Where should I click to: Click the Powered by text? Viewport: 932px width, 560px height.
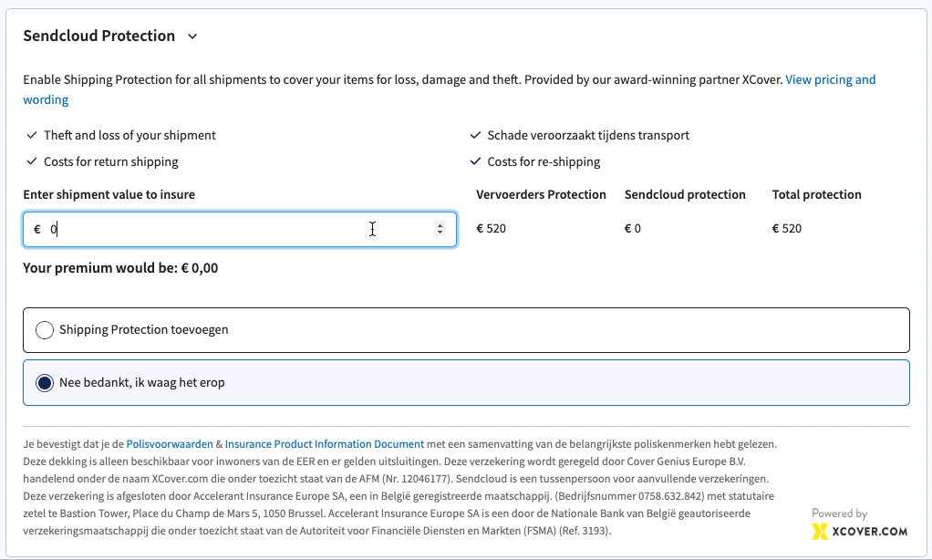click(839, 513)
